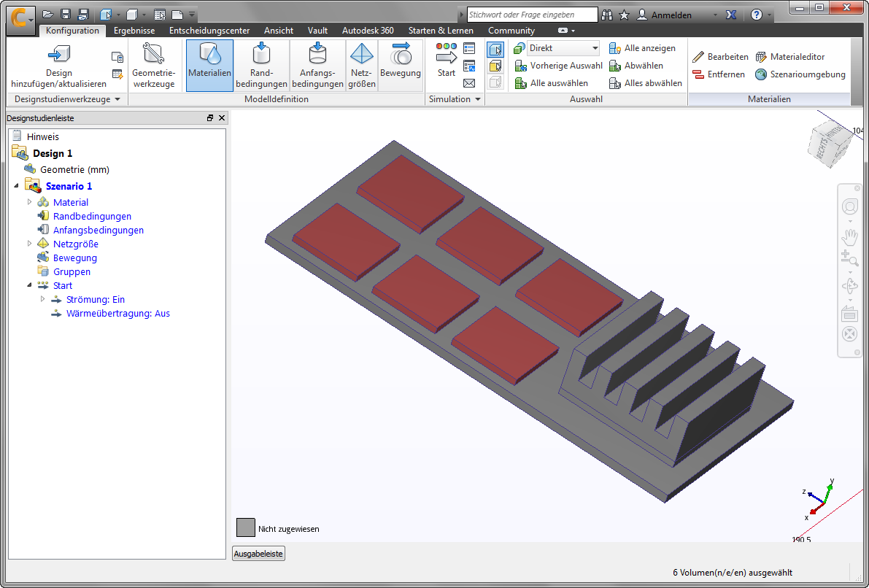
Task: Expand the Strömung: Ein node
Action: 42,299
